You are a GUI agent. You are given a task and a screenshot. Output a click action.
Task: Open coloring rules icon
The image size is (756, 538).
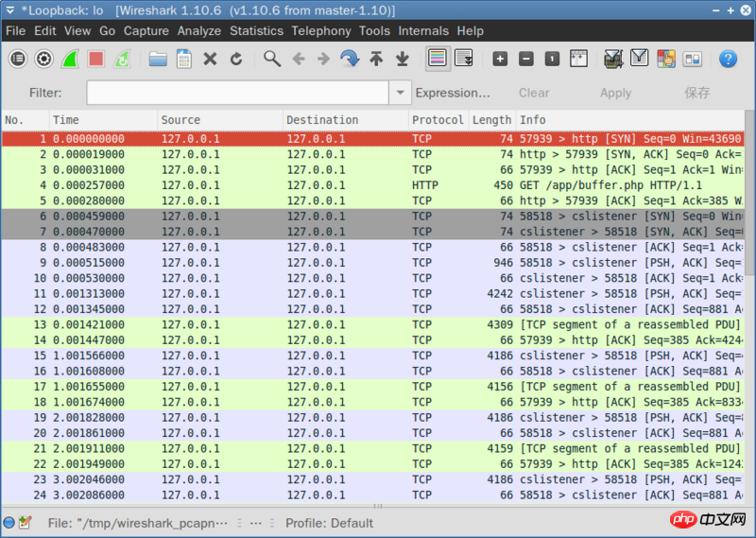tap(666, 59)
